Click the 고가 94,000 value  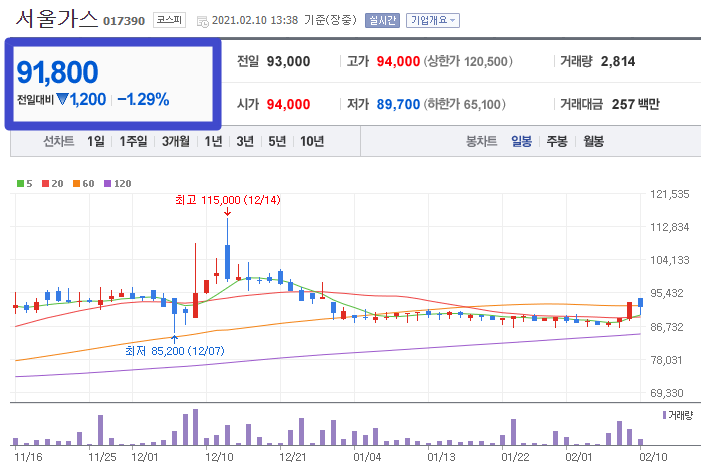(x=398, y=61)
